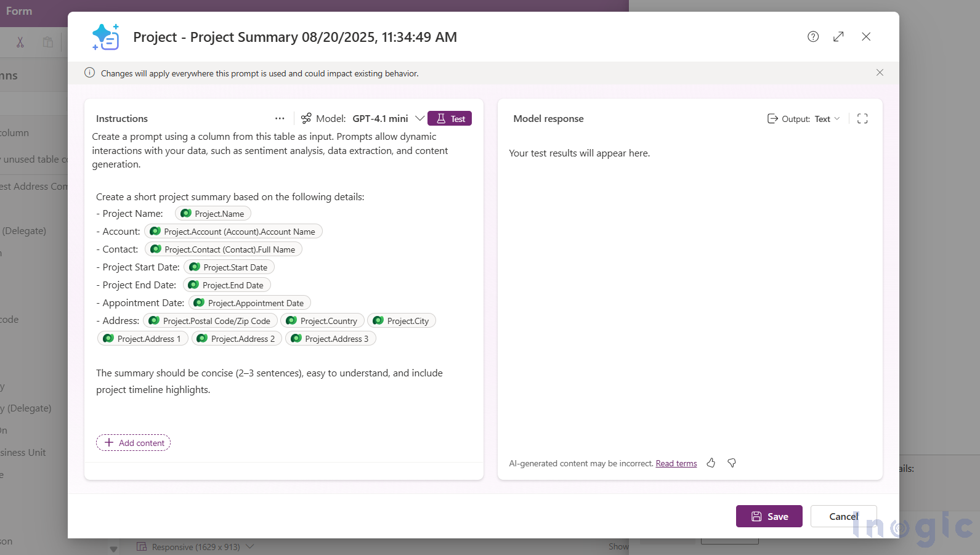Click the Project.Appointment Date chip

249,303
